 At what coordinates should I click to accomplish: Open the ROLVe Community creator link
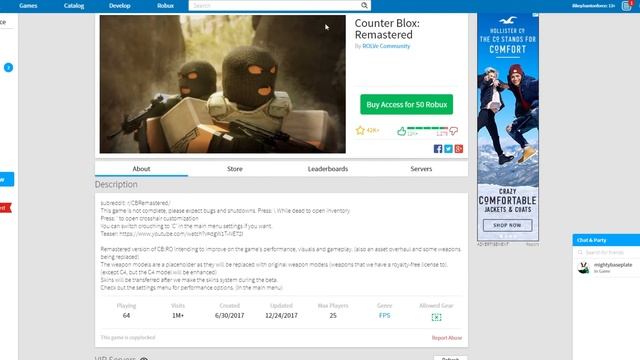coord(386,46)
